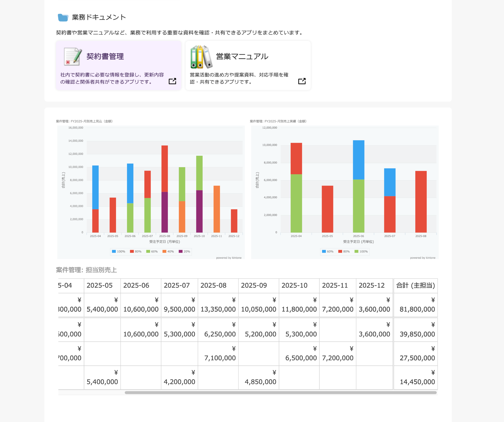Click the memo-and-pen icon for 契約書管理
Viewport: 504px width, 422px height.
(72, 57)
